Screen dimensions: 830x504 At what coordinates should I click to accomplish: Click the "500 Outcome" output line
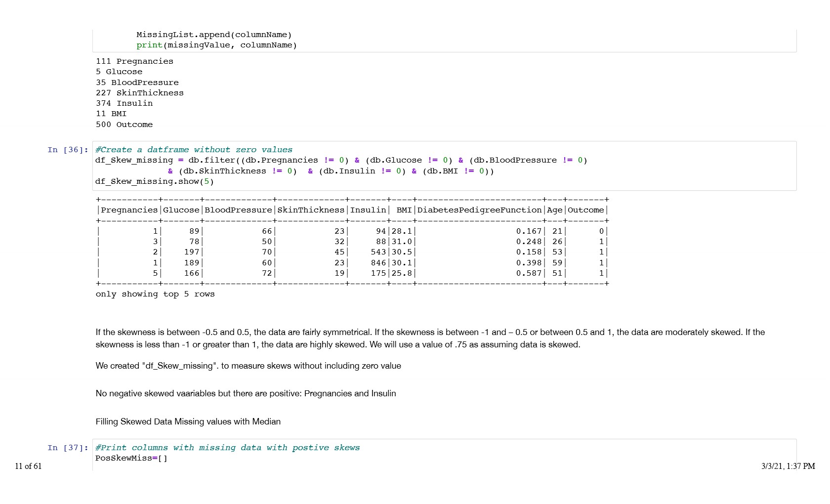click(124, 125)
